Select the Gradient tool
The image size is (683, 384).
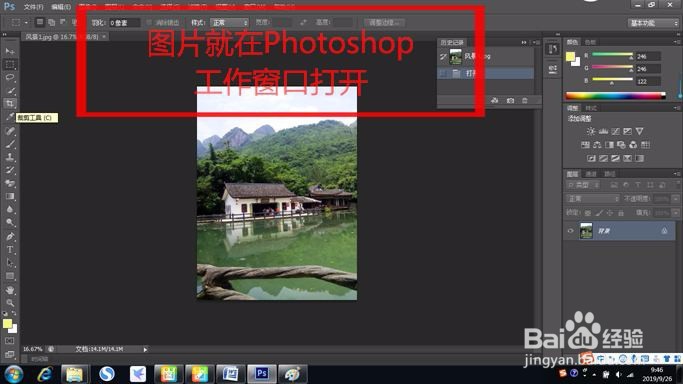coord(10,196)
